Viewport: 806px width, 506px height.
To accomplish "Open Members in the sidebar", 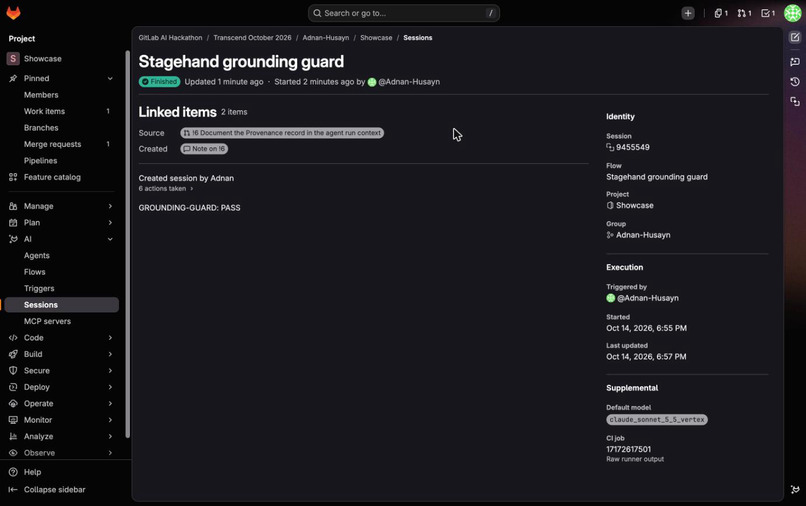I will click(x=61, y=95).
